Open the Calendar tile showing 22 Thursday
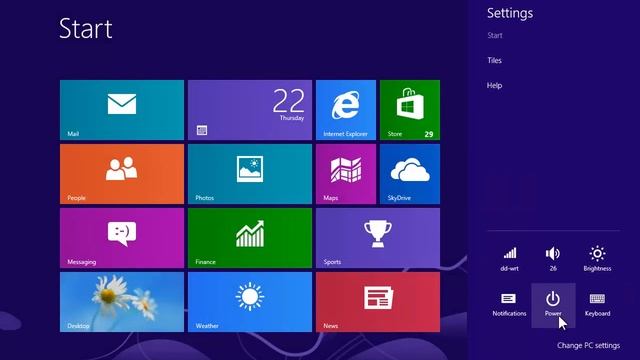This screenshot has height=360, width=640. pyautogui.click(x=250, y=110)
